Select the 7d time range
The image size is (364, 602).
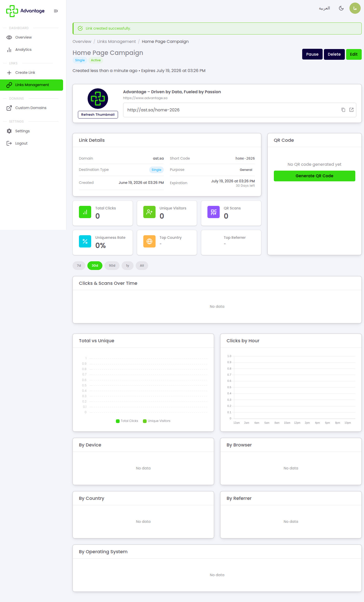tap(79, 266)
